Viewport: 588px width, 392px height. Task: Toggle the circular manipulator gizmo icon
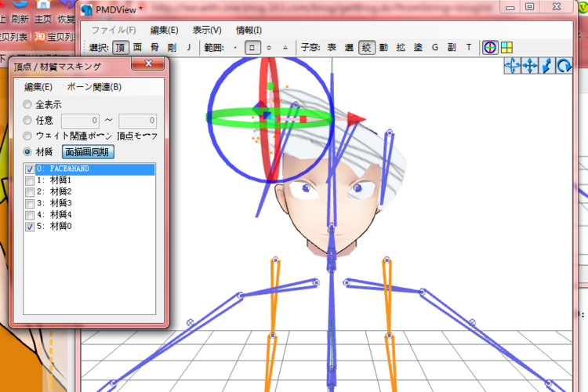[490, 48]
